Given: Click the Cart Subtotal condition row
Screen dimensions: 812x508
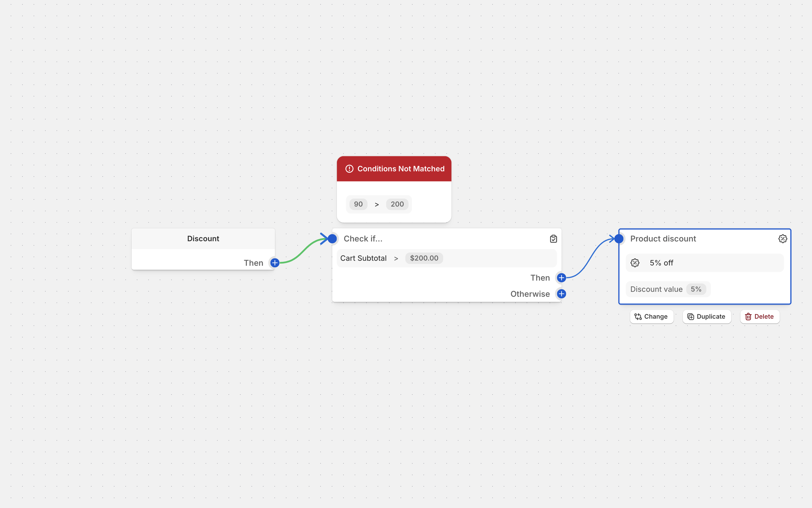Looking at the screenshot, I should click(363, 258).
